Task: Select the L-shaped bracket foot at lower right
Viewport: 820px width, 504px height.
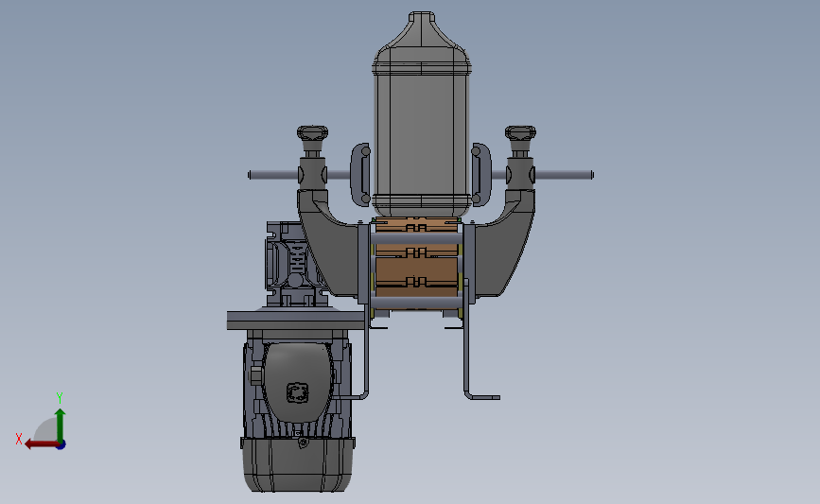Action: (x=481, y=397)
